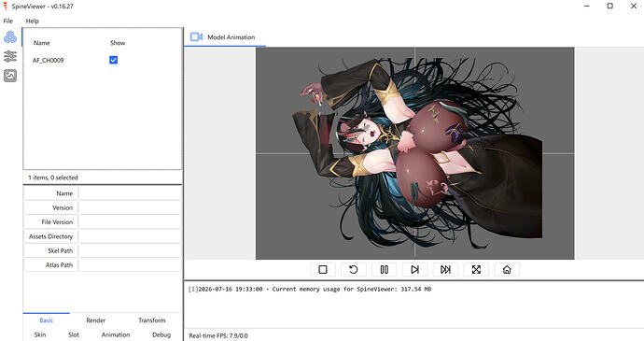Select the Model Animation tab

(225, 37)
